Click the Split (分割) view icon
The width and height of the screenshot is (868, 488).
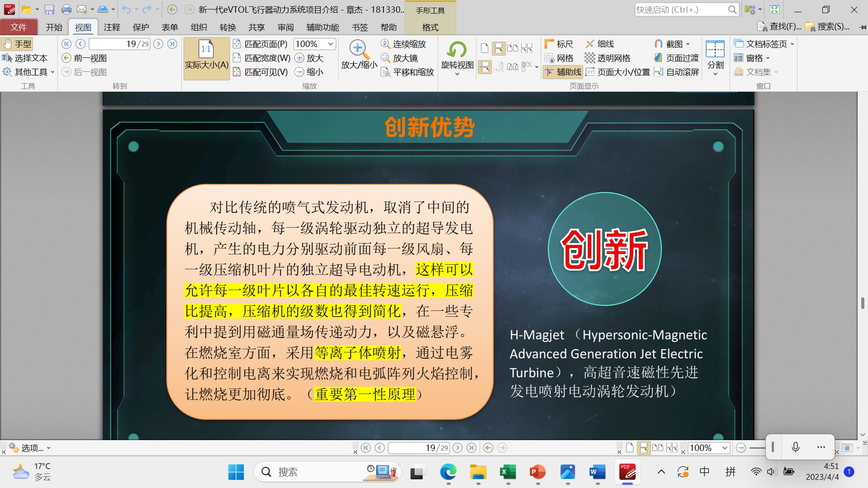pyautogui.click(x=715, y=50)
